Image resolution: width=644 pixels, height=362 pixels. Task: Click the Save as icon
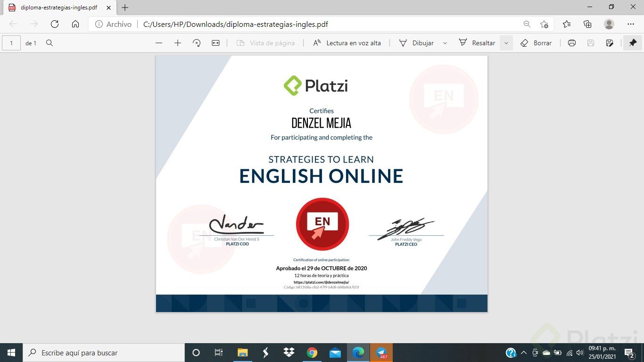click(x=610, y=43)
